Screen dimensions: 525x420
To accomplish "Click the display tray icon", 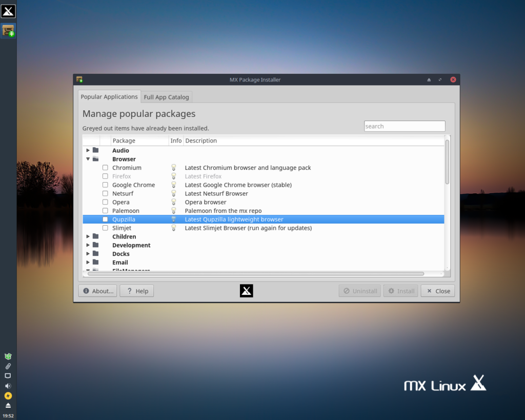I will coord(8,376).
